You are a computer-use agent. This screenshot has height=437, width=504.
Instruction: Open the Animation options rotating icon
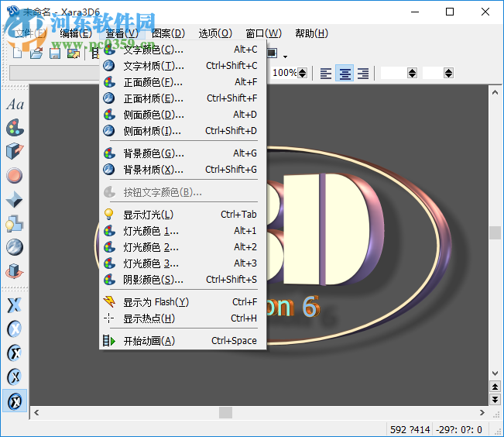(15, 271)
